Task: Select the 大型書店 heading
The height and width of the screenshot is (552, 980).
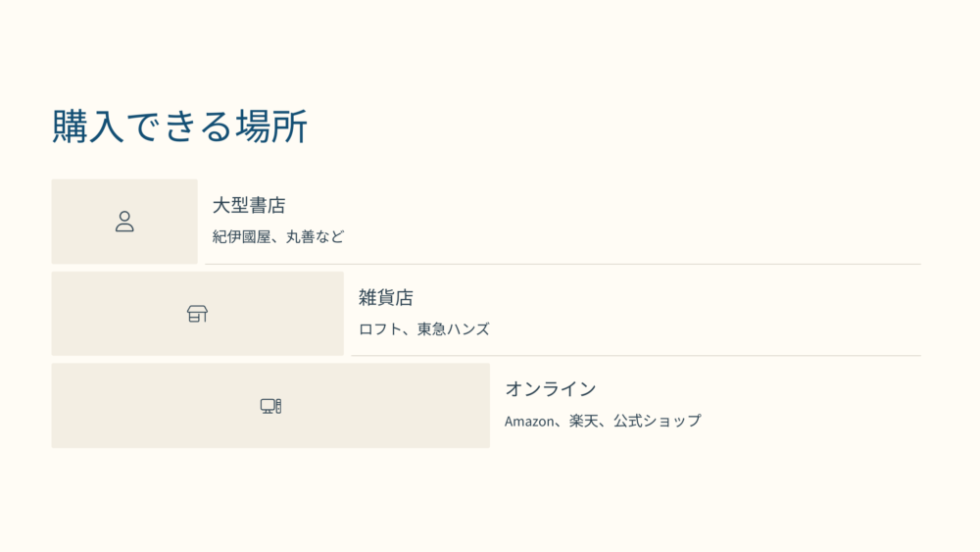Action: 249,205
